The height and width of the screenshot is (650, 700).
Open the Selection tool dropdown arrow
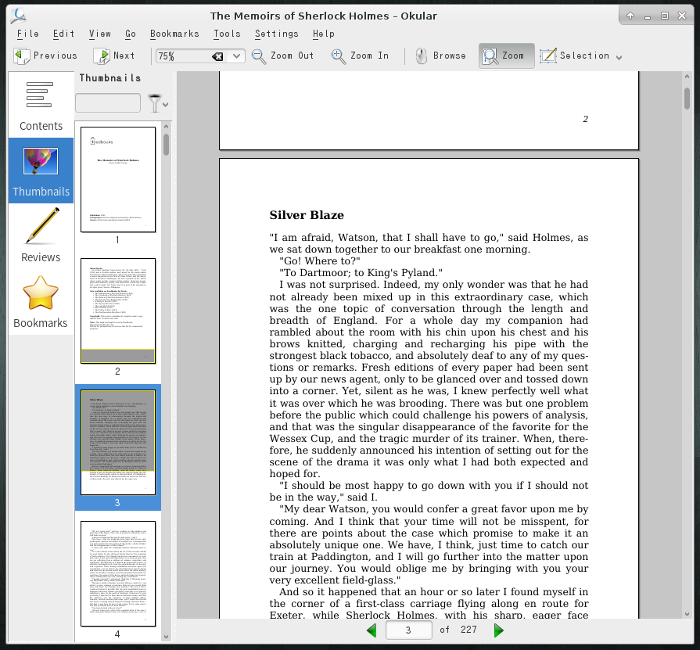coord(619,57)
